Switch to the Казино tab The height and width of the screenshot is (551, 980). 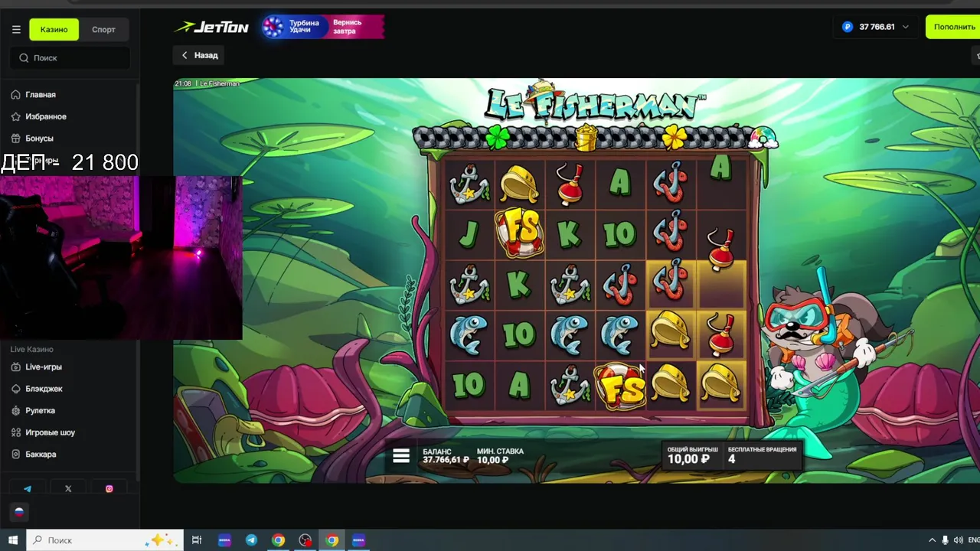tap(54, 30)
